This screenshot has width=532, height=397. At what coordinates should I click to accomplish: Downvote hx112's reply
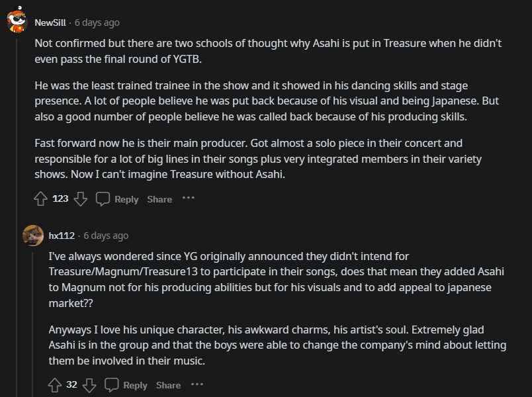tap(89, 384)
